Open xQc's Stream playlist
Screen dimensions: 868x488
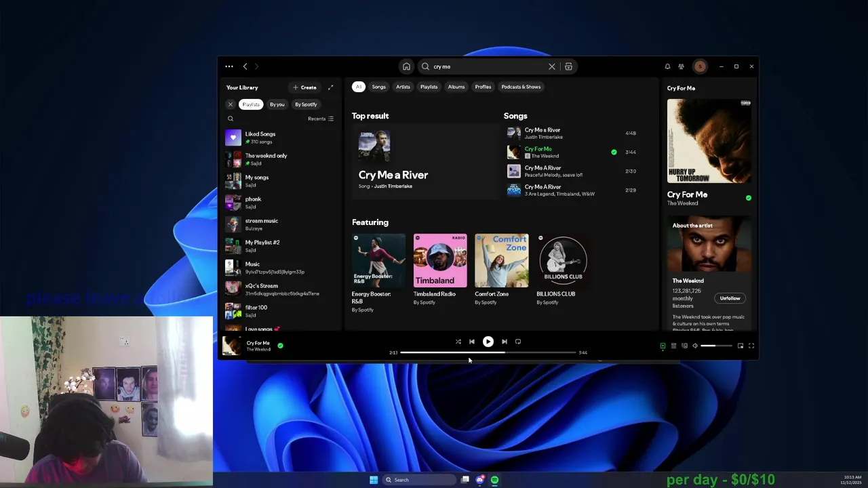coord(280,289)
